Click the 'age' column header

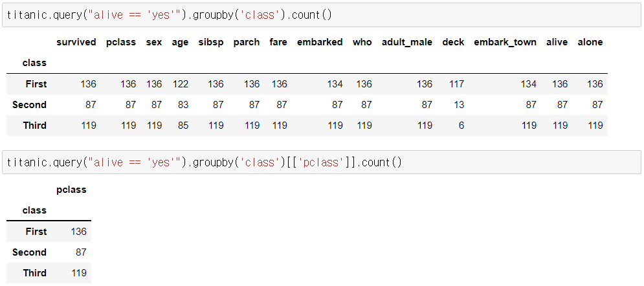(x=181, y=43)
